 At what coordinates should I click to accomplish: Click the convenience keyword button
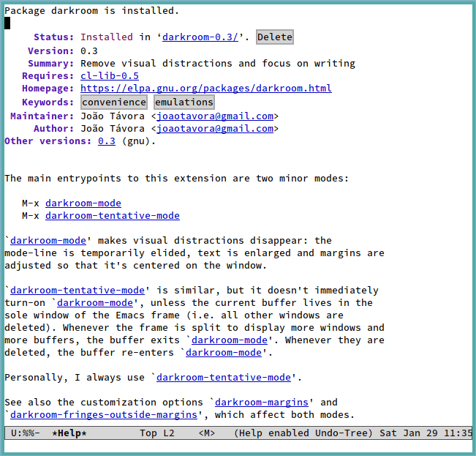pyautogui.click(x=114, y=102)
